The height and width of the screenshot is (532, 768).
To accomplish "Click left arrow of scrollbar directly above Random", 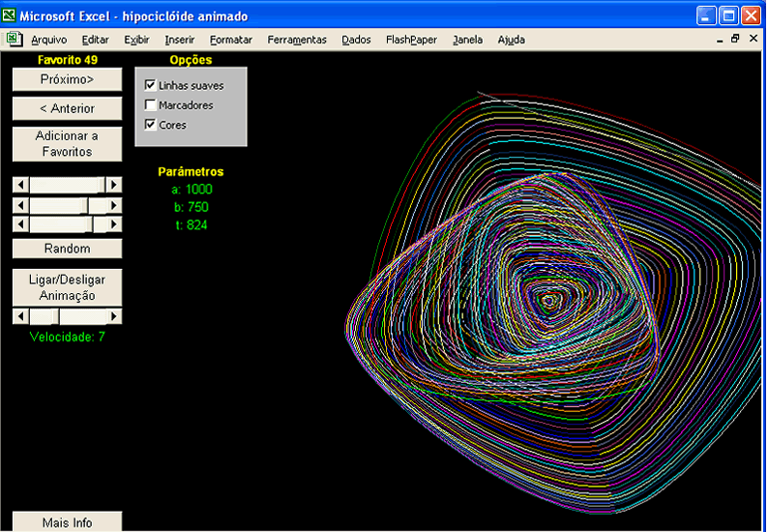I will (x=19, y=224).
